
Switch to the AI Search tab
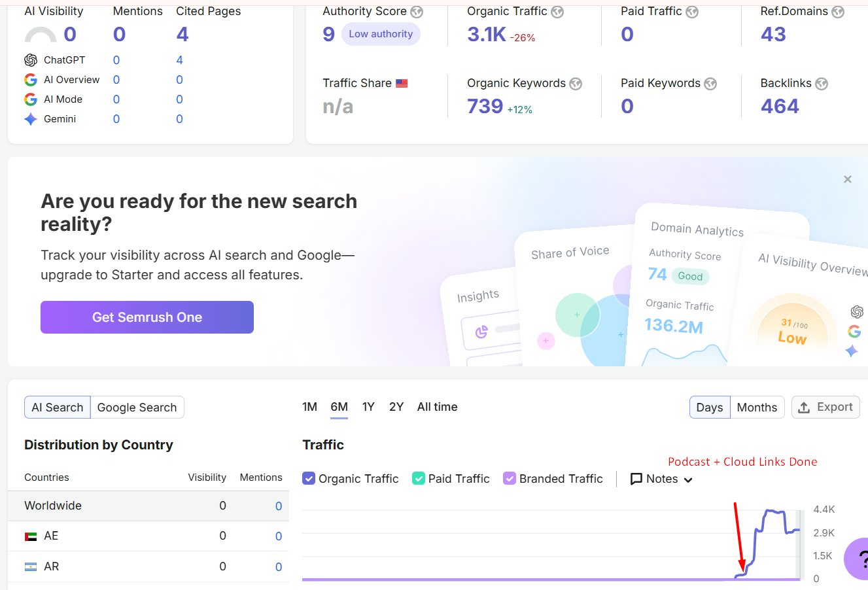(x=58, y=408)
